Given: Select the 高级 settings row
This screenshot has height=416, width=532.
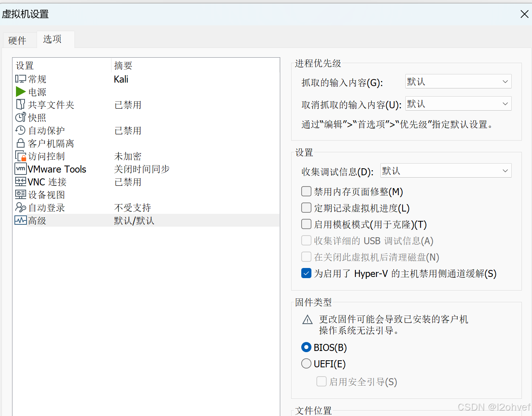Looking at the screenshot, I should tap(146, 220).
